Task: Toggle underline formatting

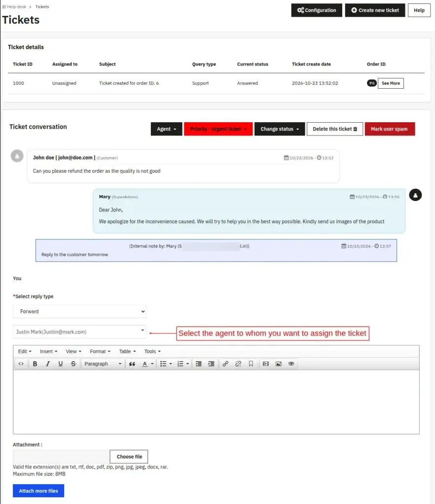Action: tap(61, 364)
